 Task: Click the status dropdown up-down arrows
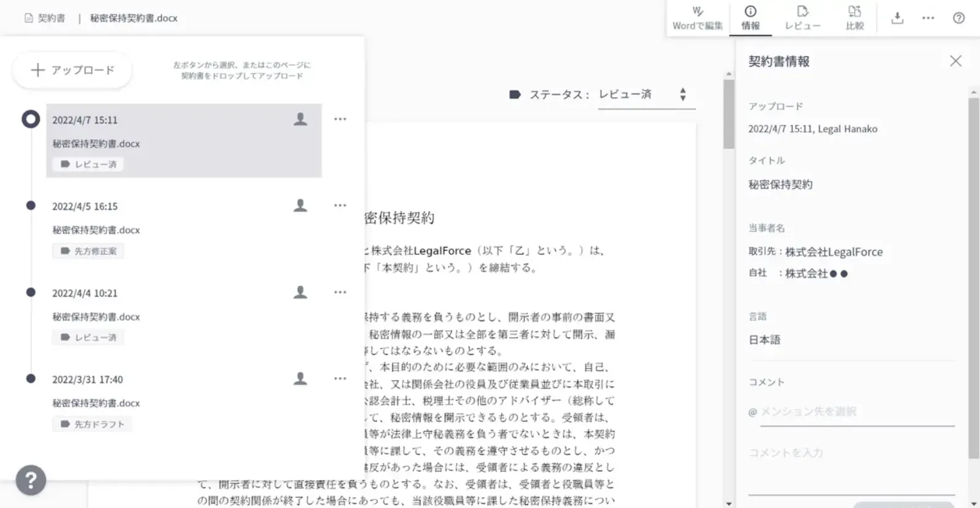pyautogui.click(x=683, y=94)
